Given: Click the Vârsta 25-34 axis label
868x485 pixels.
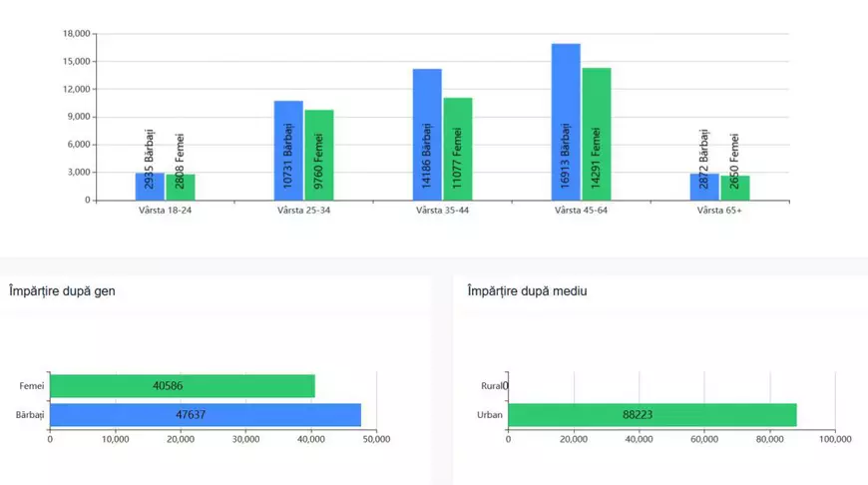Looking at the screenshot, I should [x=303, y=211].
